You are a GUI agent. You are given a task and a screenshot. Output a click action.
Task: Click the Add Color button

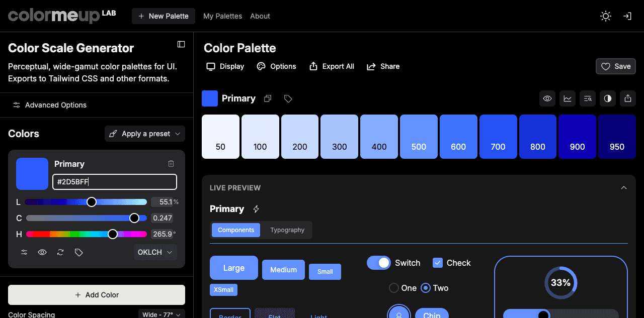97,295
